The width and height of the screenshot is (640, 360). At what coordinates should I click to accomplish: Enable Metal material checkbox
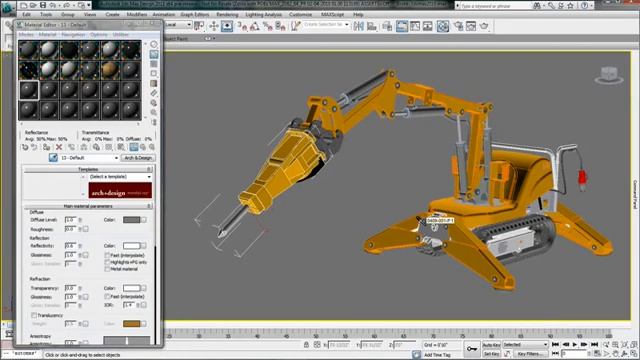coord(107,269)
